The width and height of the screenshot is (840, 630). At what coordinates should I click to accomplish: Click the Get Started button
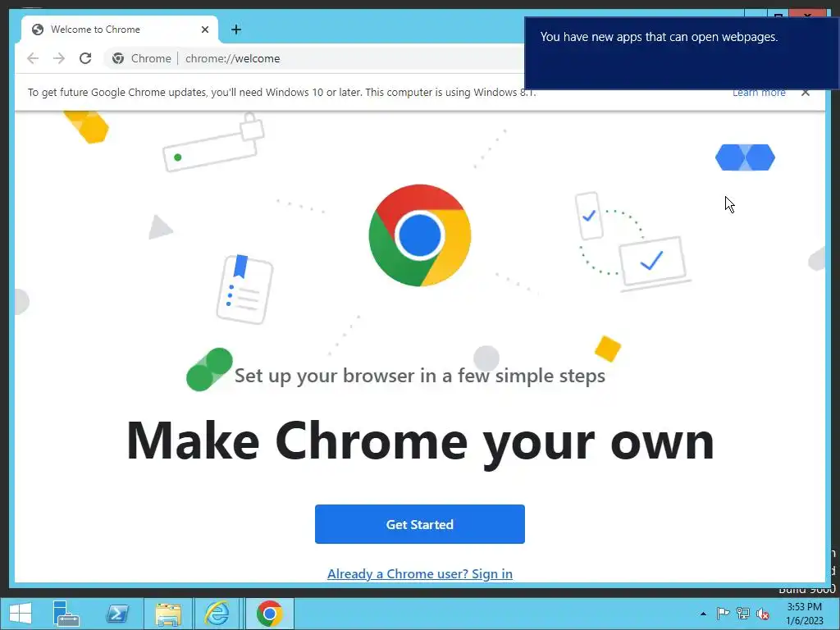[419, 524]
